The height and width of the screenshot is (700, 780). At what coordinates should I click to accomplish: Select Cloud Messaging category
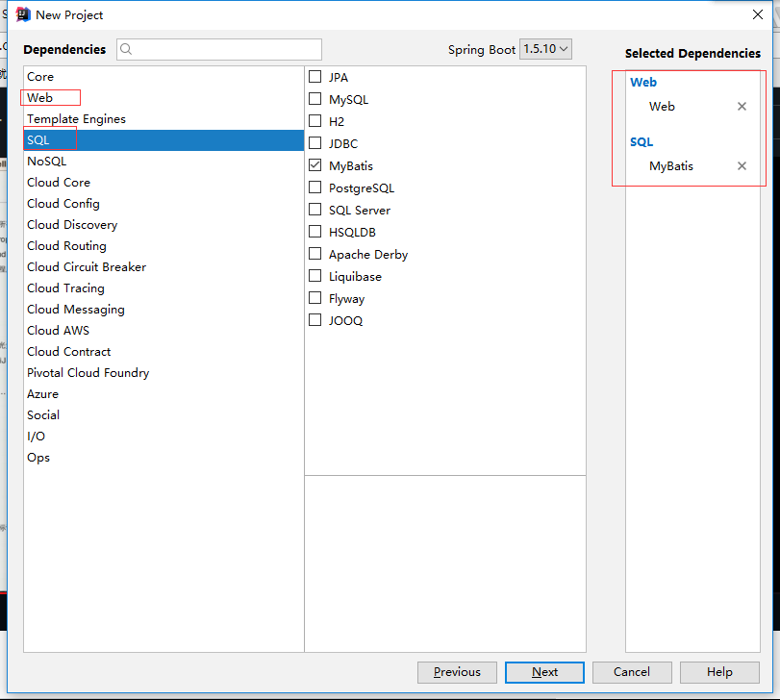(x=164, y=310)
